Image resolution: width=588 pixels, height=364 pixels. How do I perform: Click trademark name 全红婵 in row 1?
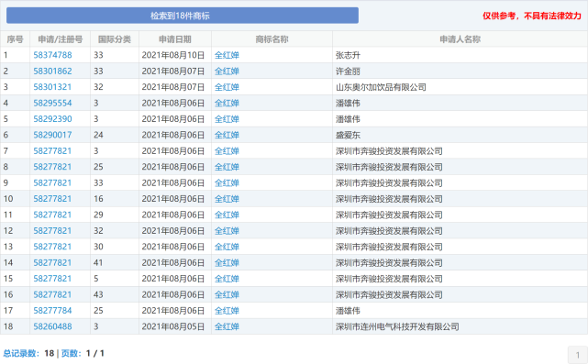pos(227,56)
